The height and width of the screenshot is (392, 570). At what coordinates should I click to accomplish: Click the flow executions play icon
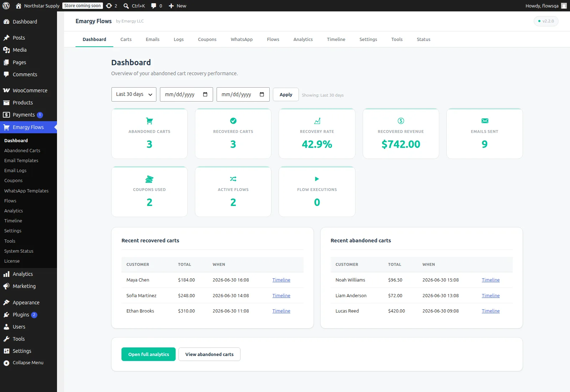click(x=317, y=179)
